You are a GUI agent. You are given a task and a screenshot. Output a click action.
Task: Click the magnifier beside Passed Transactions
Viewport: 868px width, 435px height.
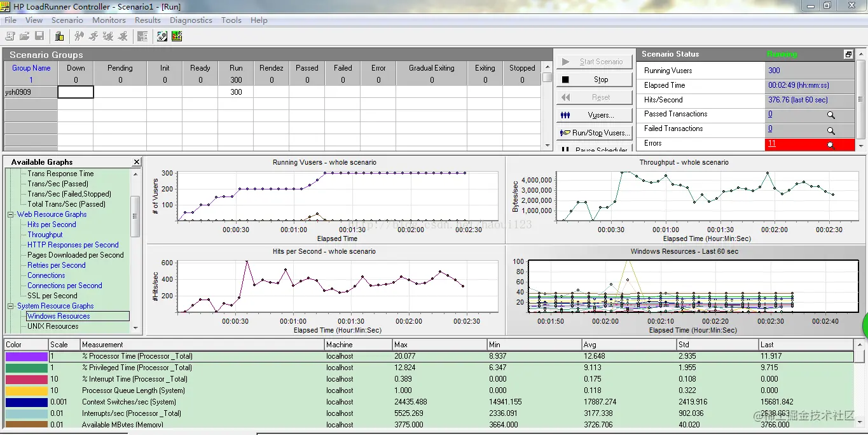[x=830, y=115]
